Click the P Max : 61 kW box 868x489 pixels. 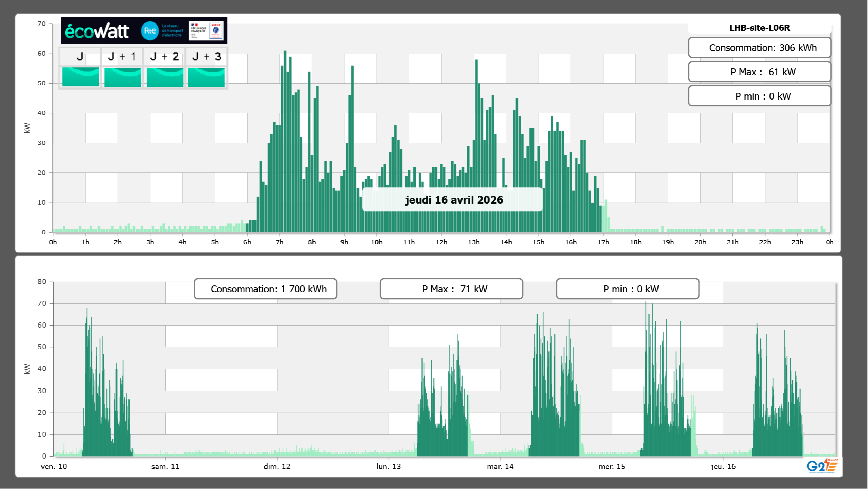point(759,72)
